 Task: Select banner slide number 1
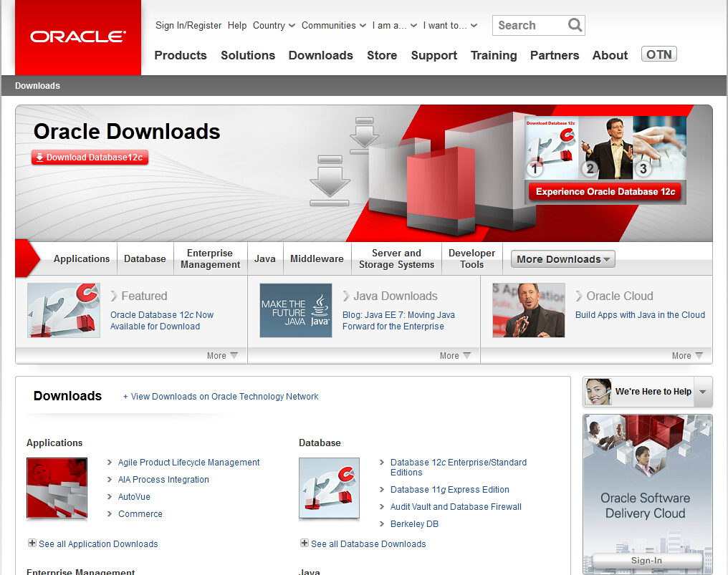tap(535, 168)
